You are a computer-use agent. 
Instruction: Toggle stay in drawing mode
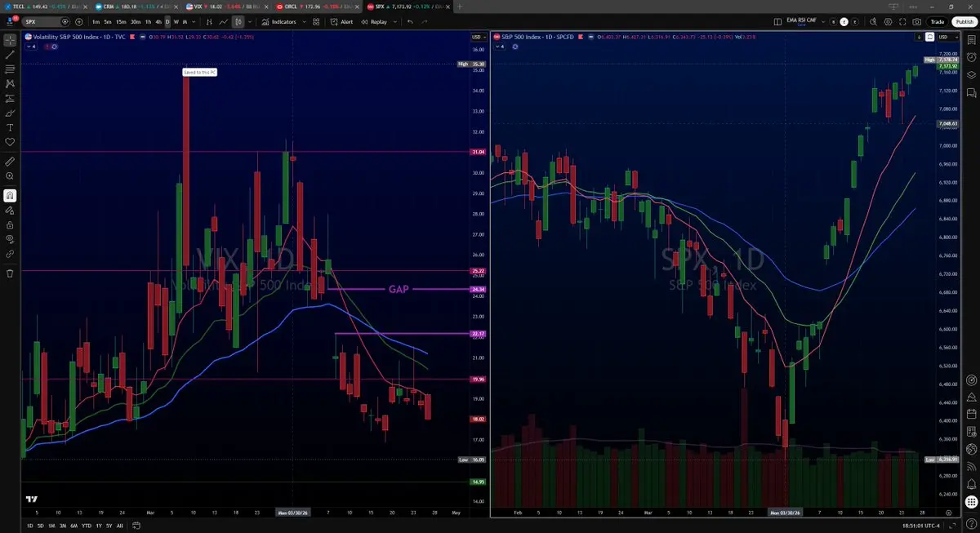[x=10, y=210]
